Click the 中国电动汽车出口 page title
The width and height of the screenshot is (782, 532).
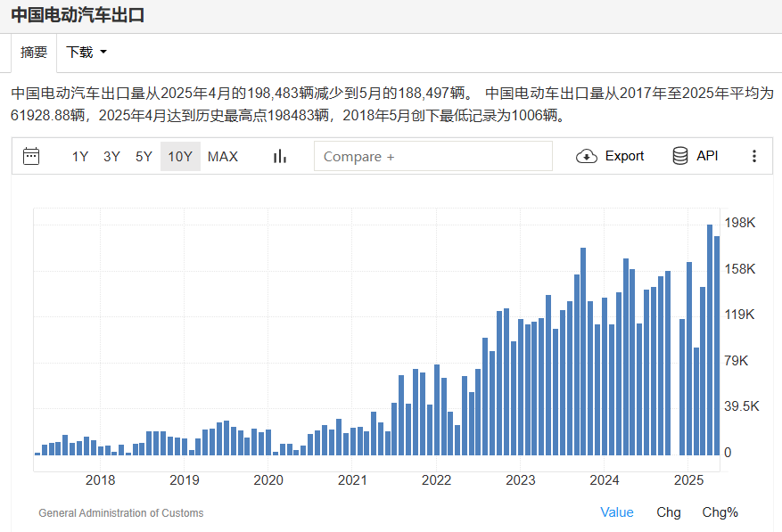[78, 15]
